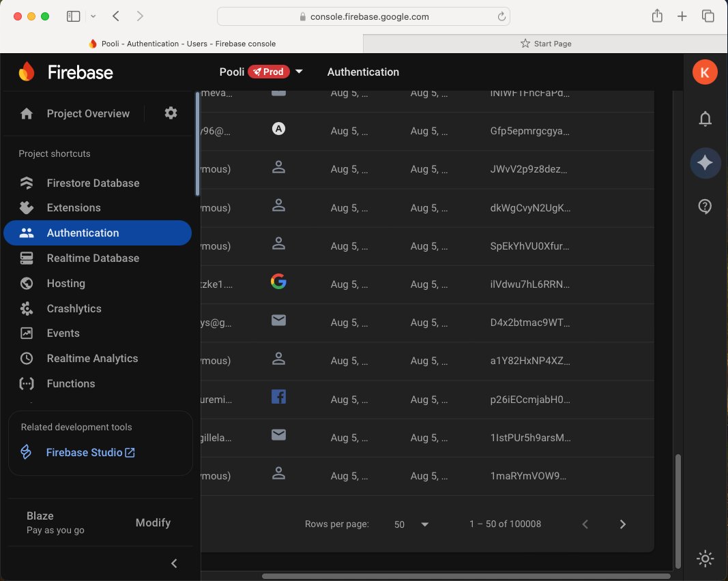Open Firebase Studio external link
The width and height of the screenshot is (728, 581).
(x=91, y=452)
